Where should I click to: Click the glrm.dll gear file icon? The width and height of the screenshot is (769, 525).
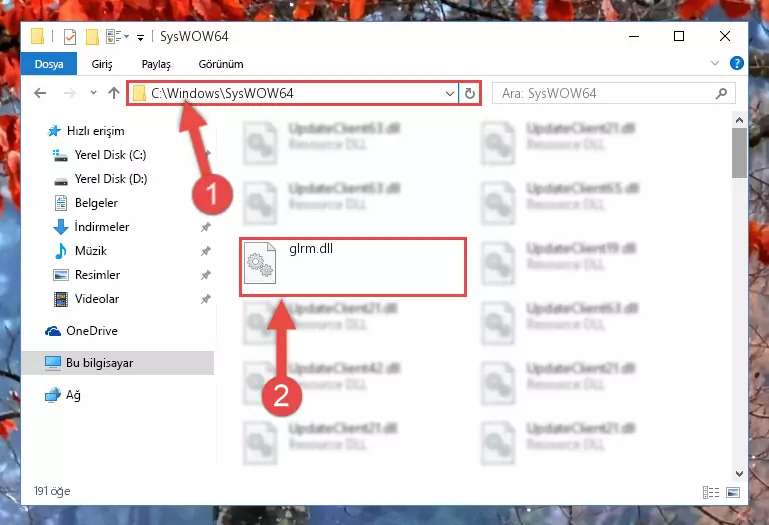click(x=260, y=263)
